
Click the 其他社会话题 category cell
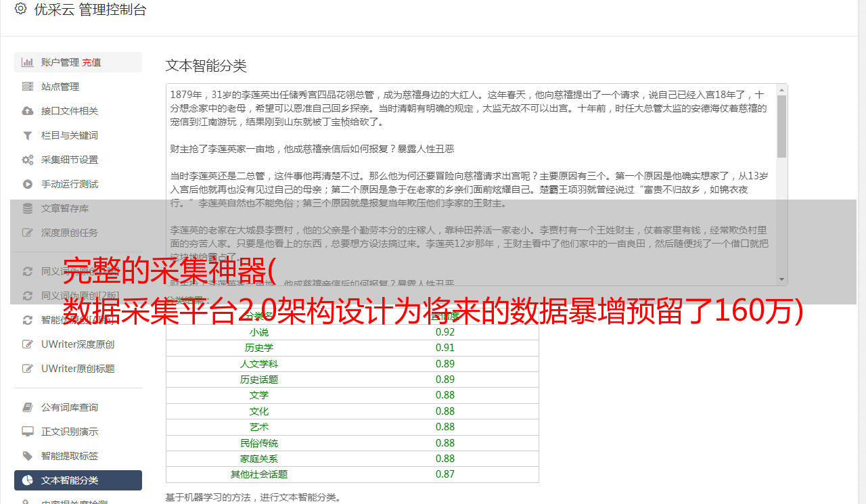(258, 474)
